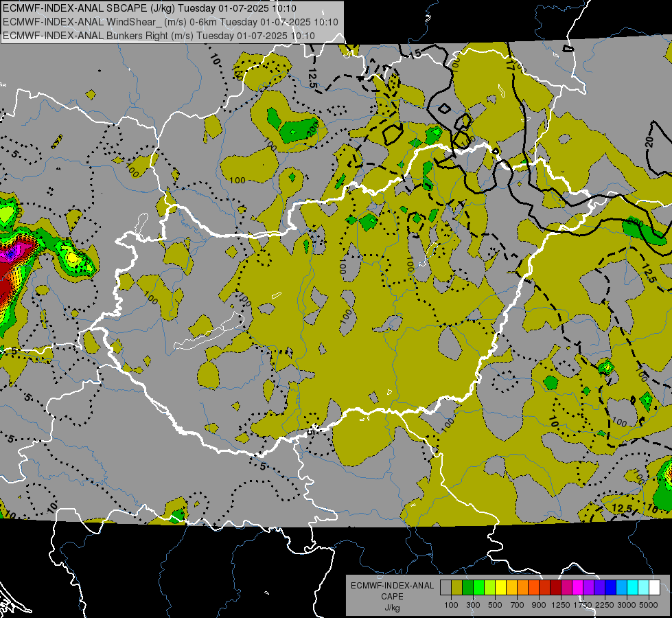
Task: Click the 300 tick label in legend
Action: (473, 605)
